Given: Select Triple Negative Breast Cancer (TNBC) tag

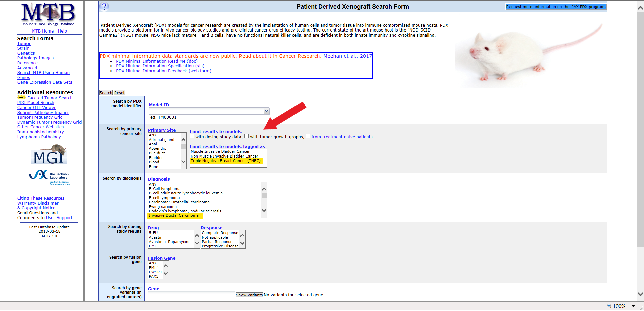Looking at the screenshot, I should (x=225, y=161).
